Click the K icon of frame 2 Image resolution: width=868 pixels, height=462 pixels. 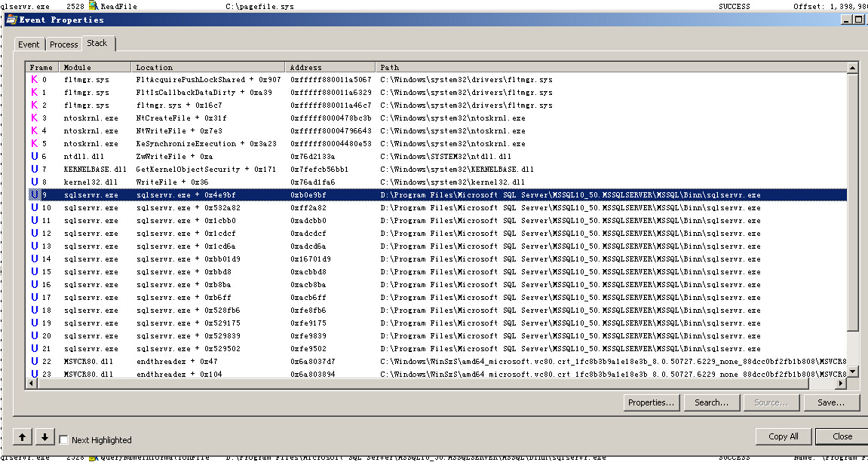click(35, 105)
